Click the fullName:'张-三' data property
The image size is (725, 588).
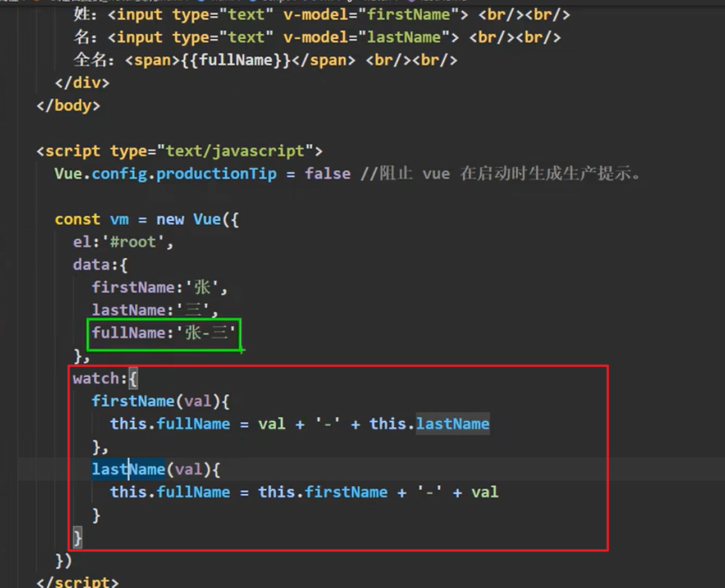164,333
